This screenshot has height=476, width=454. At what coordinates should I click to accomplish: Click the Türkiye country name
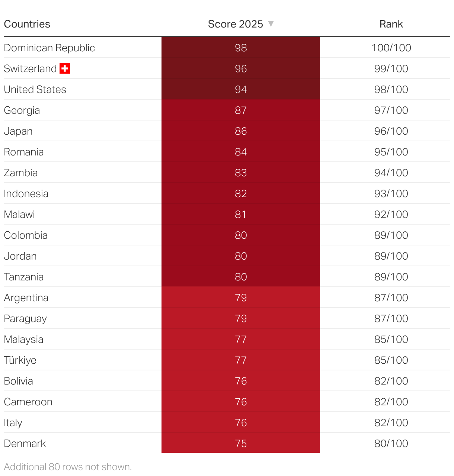(x=20, y=360)
